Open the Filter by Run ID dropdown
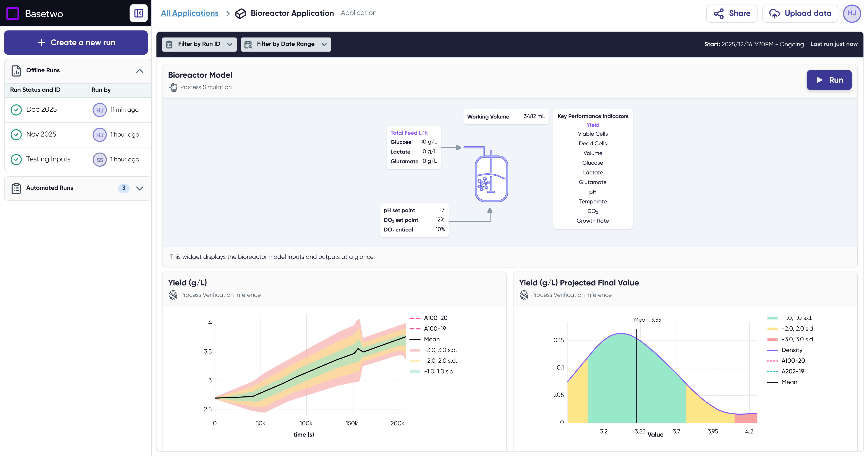The width and height of the screenshot is (868, 456). click(x=199, y=44)
